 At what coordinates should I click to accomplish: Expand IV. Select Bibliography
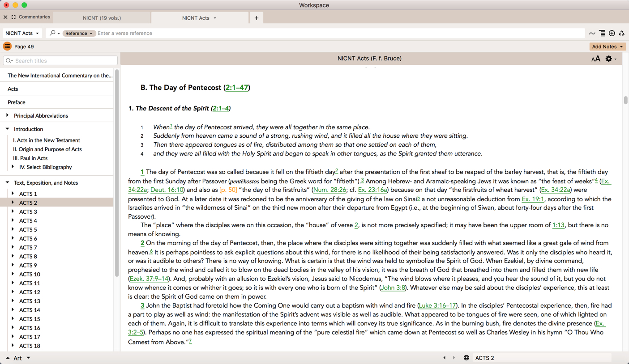(13, 167)
